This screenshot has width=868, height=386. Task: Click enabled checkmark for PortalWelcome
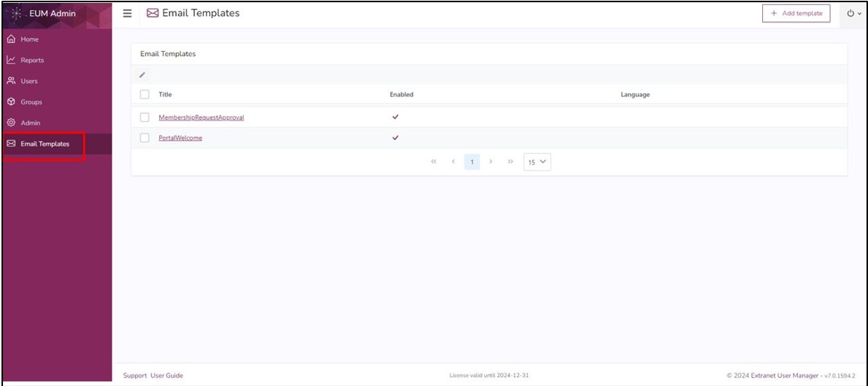[x=395, y=138]
